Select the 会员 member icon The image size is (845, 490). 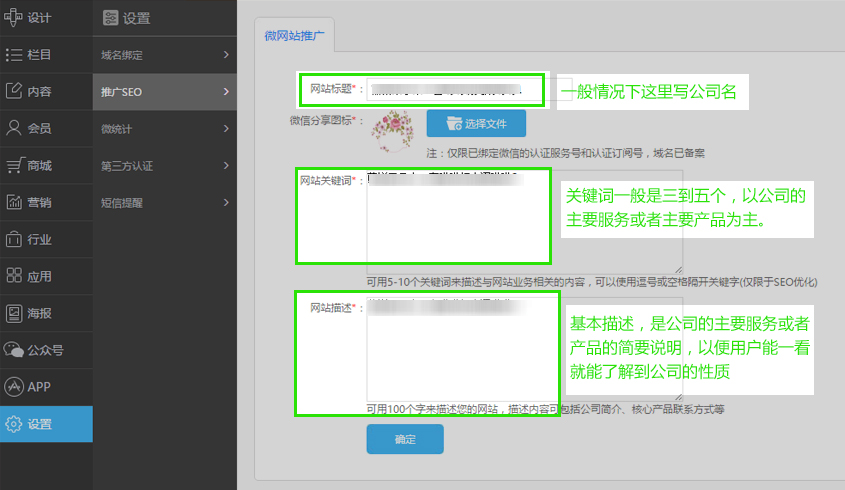point(14,128)
